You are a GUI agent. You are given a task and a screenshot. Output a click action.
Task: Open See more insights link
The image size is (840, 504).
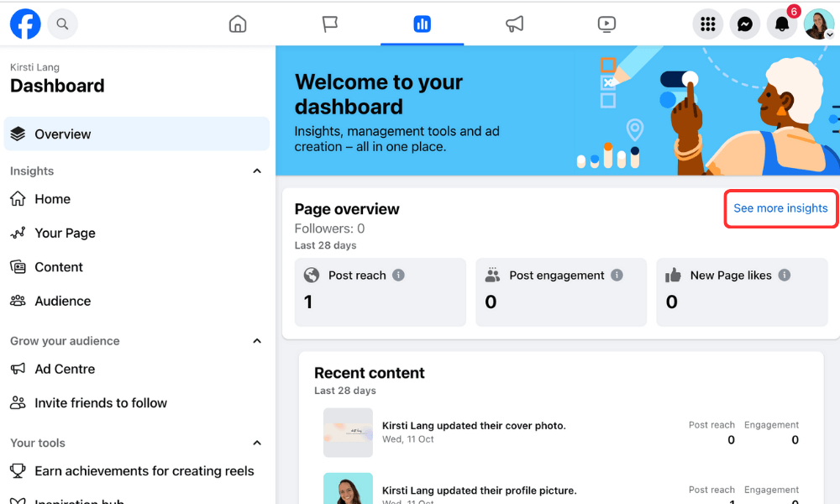click(x=780, y=208)
